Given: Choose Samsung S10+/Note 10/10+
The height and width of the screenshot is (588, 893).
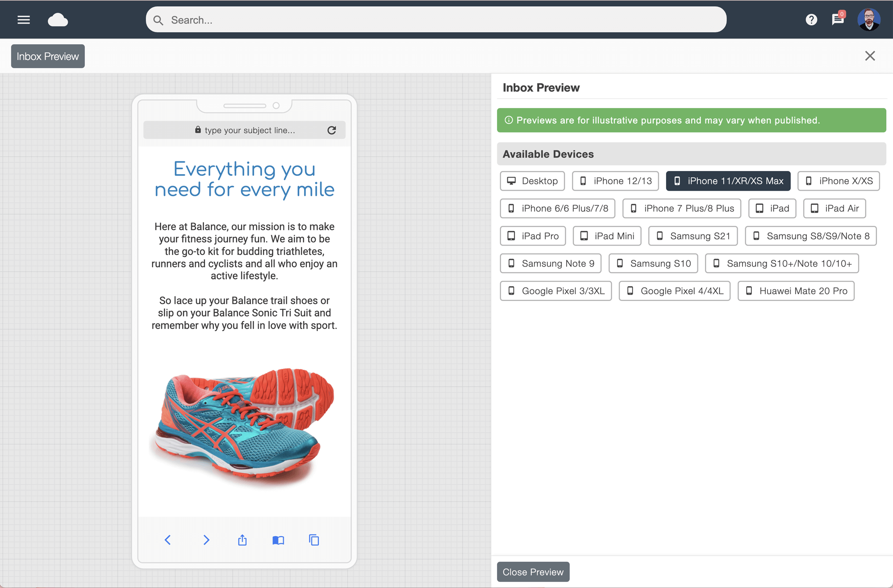Looking at the screenshot, I should (x=781, y=263).
